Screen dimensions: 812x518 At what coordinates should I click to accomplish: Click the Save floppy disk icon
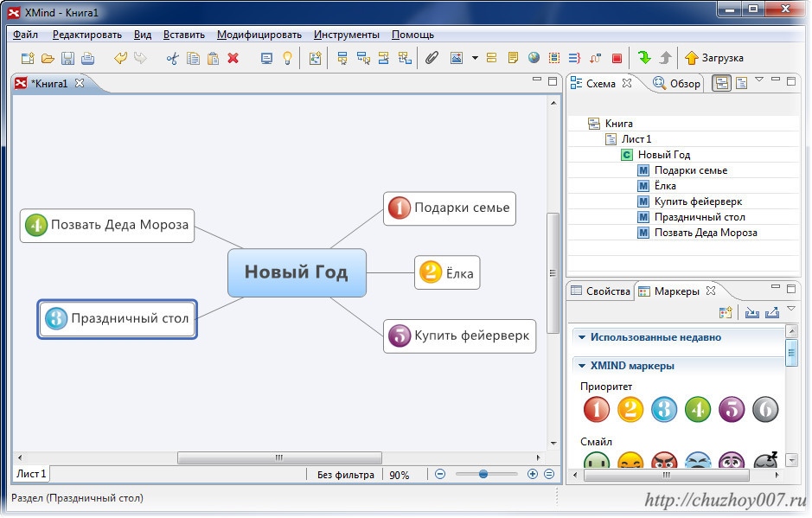(x=67, y=58)
